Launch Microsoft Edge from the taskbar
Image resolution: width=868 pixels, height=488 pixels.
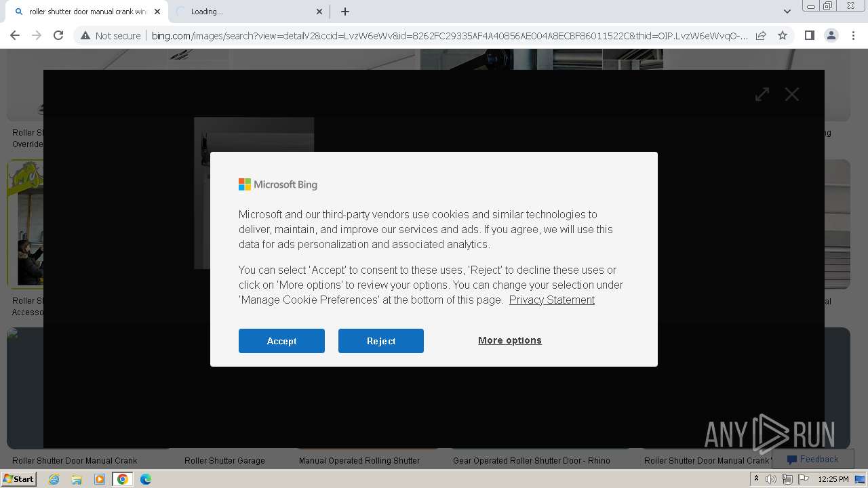(145, 479)
